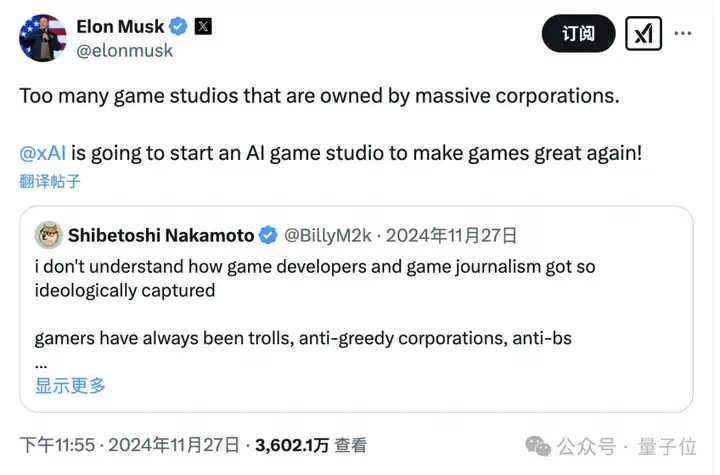Click the quoted post date 2024年11月27日

[451, 235]
